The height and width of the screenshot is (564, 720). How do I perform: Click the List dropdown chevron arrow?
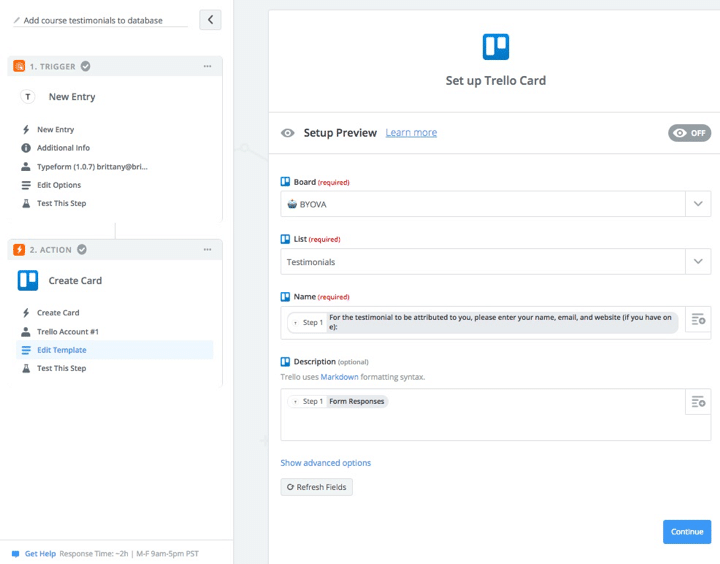click(x=698, y=262)
